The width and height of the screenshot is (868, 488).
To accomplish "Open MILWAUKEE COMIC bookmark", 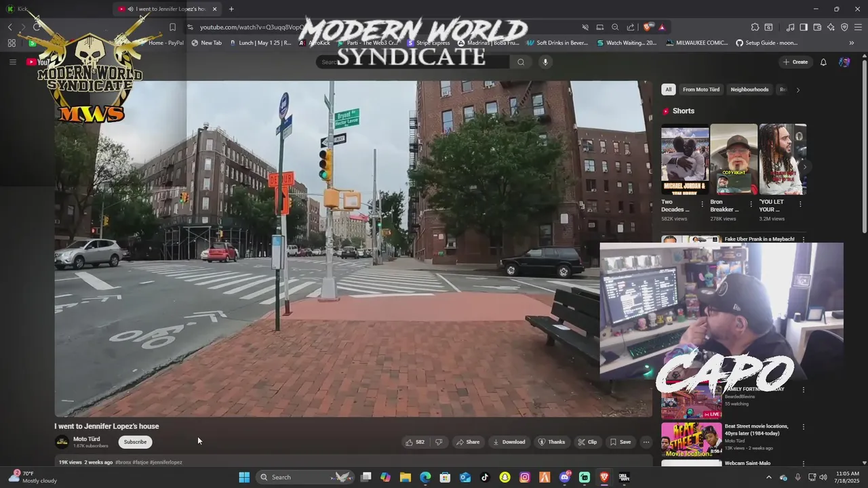I will pyautogui.click(x=696, y=43).
